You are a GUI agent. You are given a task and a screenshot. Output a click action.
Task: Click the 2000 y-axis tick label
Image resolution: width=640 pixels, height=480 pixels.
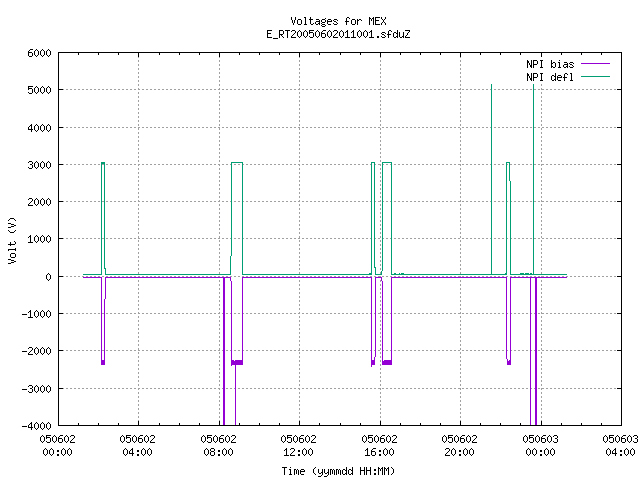coord(39,202)
